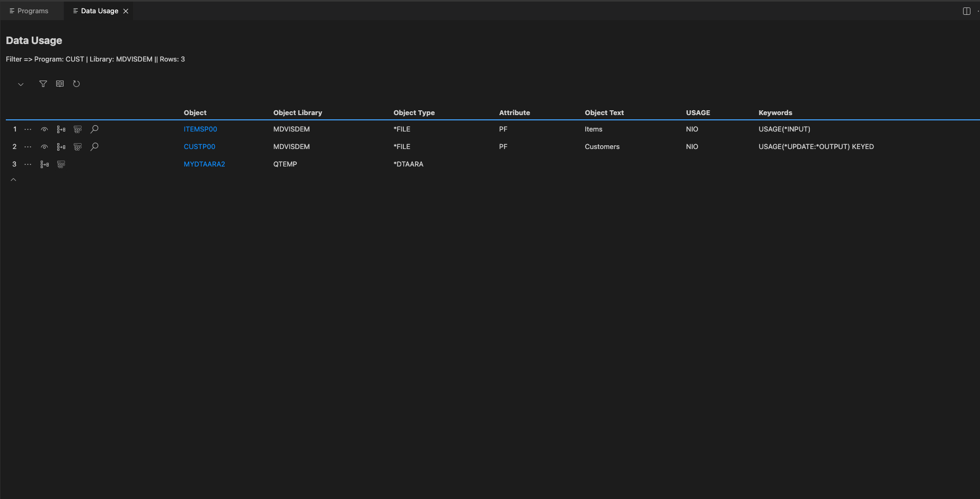Screen dimensions: 980x499
Task: Click *FILE type in CUSTP00 row
Action: 402,147
